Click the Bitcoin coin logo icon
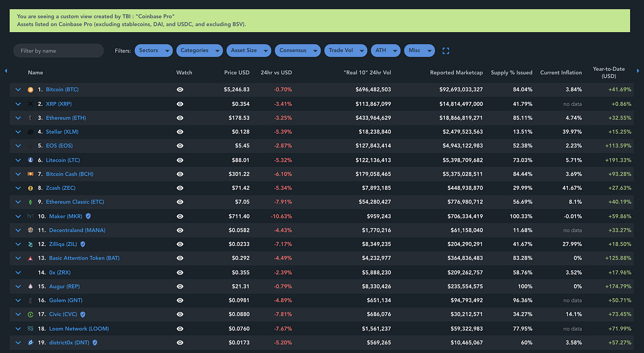 [x=30, y=90]
